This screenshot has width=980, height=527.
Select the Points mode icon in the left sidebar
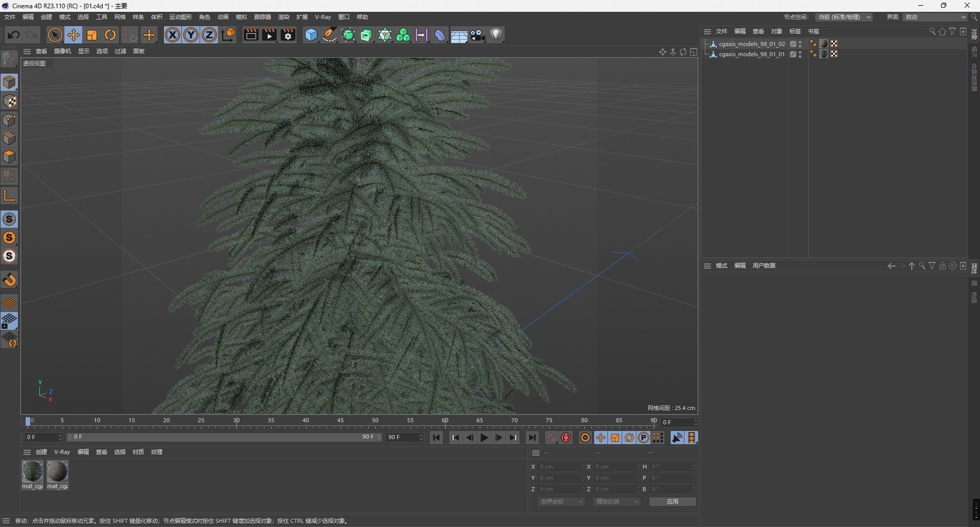point(10,120)
